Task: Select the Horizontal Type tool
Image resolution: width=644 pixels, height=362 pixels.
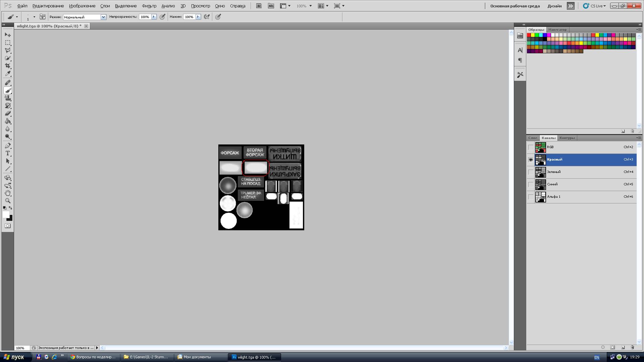Action: point(8,153)
